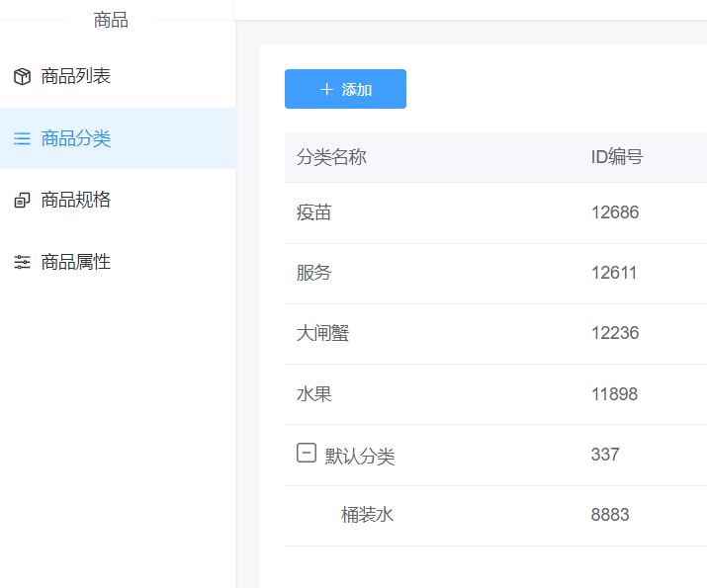Click the box icon beside 商品列表
Image resolution: width=707 pixels, height=588 pixels.
pos(22,77)
